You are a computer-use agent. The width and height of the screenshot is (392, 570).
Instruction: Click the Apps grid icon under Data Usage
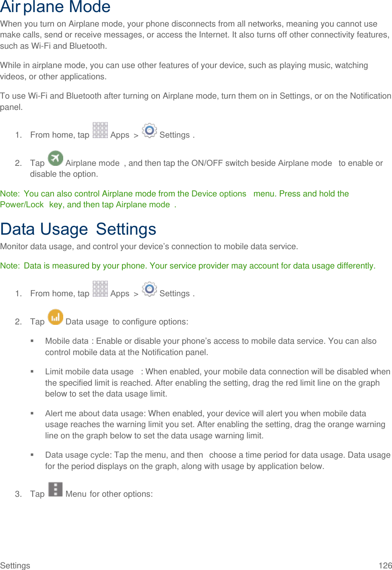click(100, 289)
